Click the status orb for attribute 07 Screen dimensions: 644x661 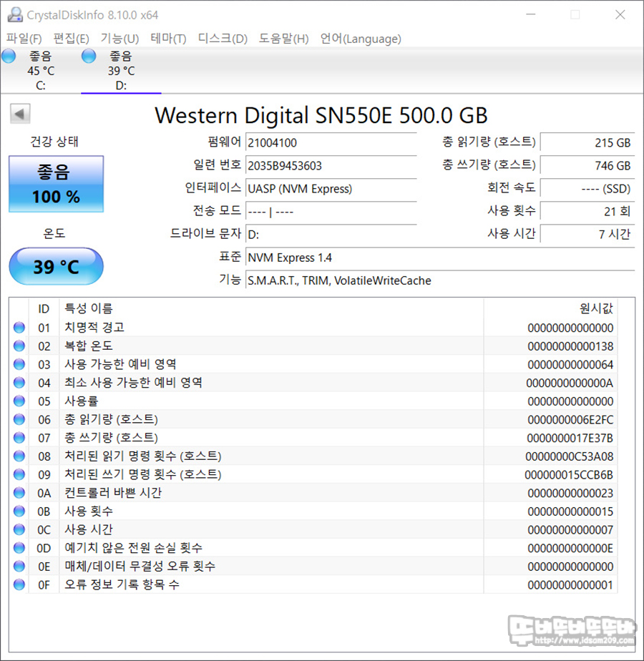coord(19,438)
